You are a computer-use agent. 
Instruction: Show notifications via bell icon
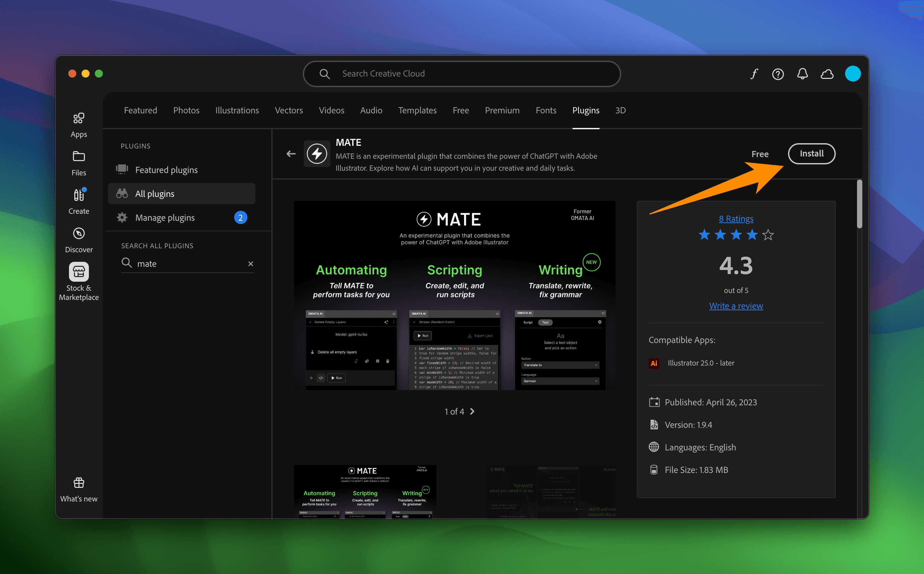(x=802, y=74)
